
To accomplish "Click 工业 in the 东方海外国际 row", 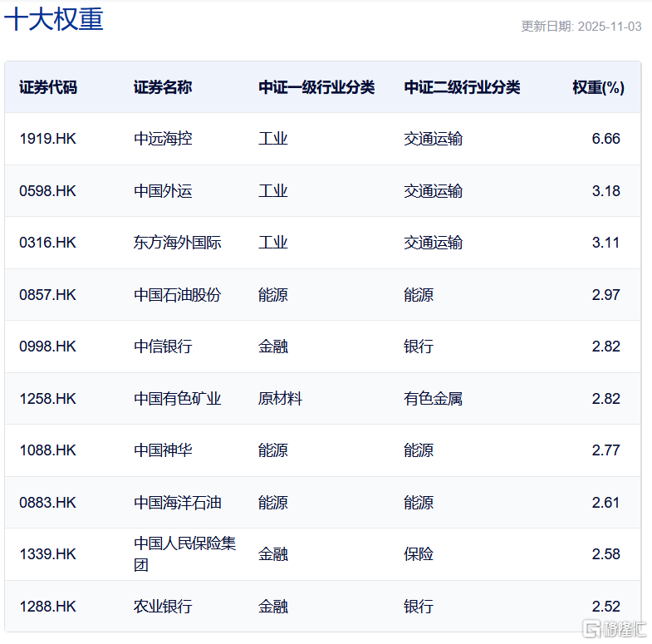I will pyautogui.click(x=273, y=243).
